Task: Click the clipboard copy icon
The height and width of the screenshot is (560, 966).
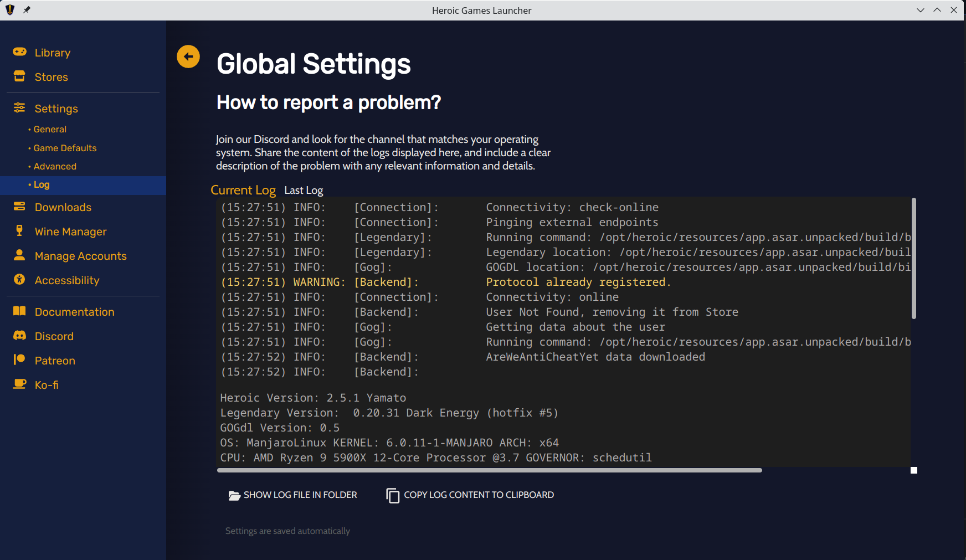Action: point(393,495)
